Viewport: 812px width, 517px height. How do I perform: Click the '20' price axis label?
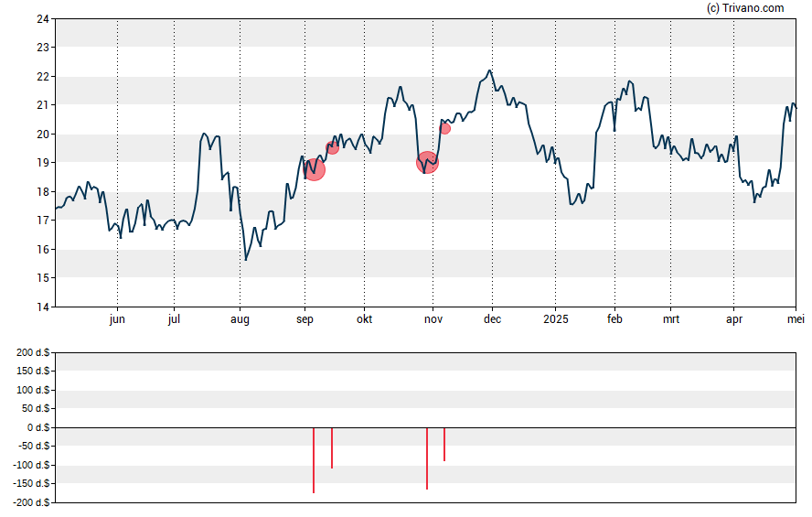point(43,135)
